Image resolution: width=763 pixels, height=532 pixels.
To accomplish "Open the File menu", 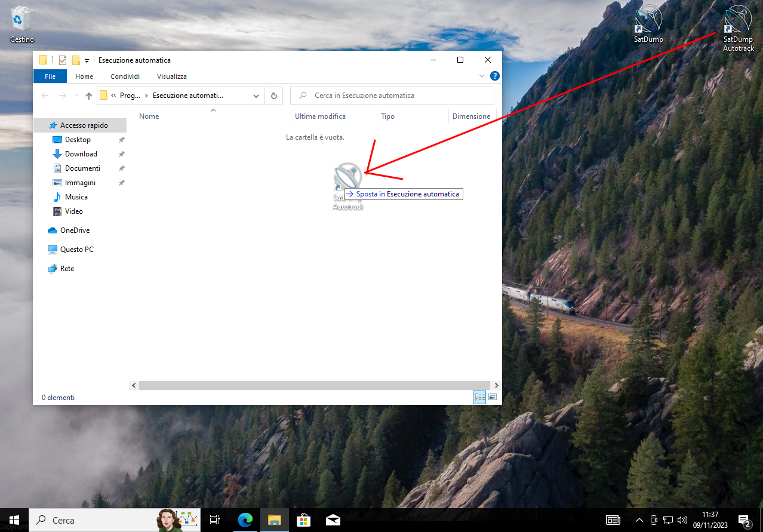I will tap(50, 76).
